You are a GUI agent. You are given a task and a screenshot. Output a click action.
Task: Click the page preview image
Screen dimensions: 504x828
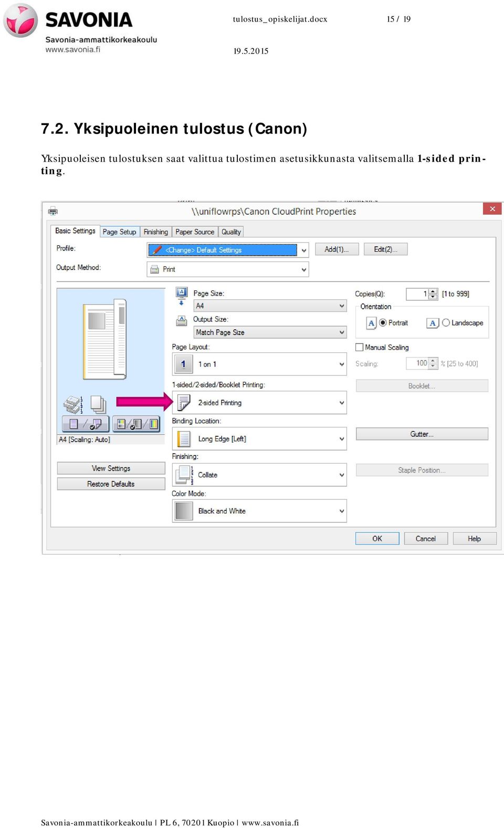106,338
